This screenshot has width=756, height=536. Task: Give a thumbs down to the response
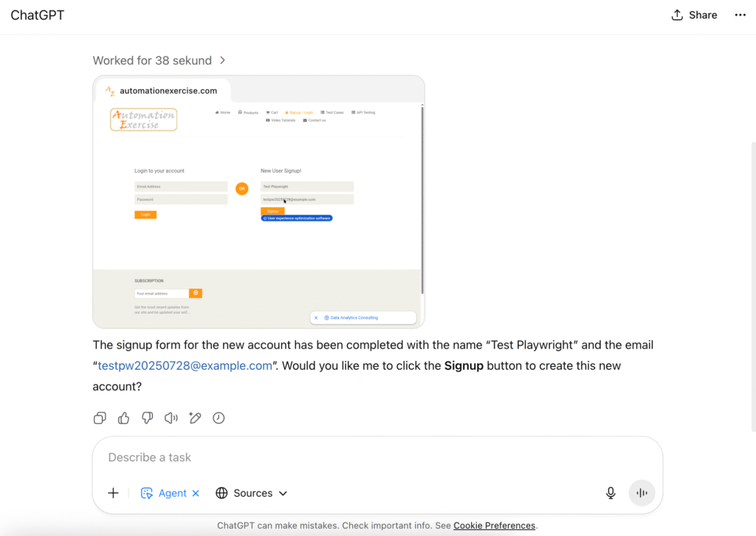click(148, 418)
